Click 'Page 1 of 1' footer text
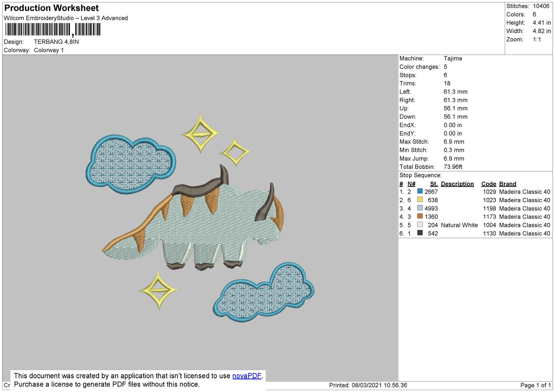 pos(535,385)
